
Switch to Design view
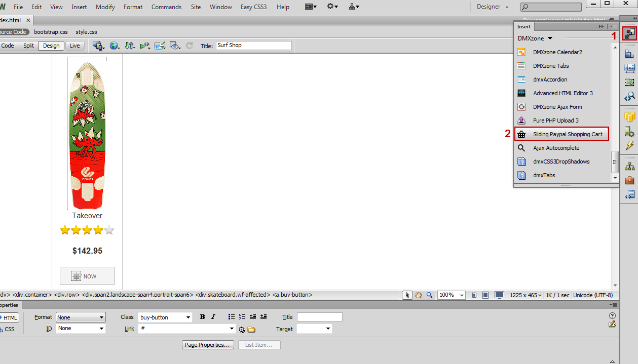tap(51, 46)
